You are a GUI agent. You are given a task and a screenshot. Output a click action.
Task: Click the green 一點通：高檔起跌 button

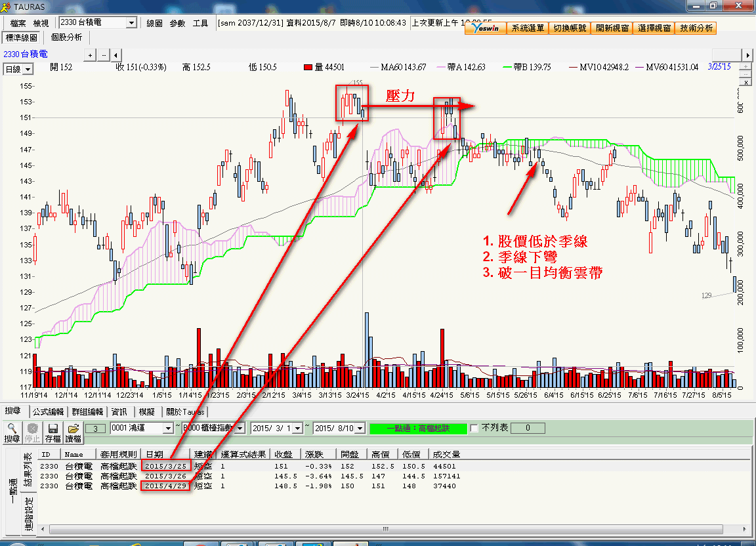418,429
